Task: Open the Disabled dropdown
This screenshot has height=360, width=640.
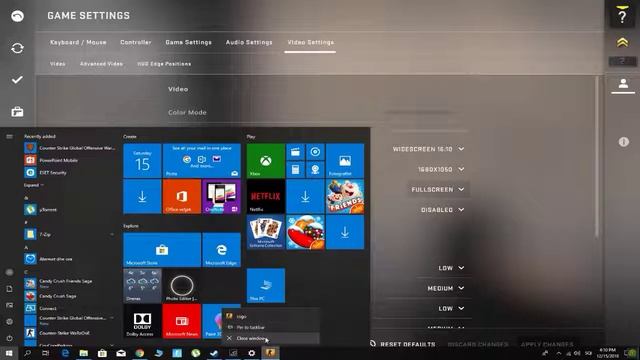Action: tap(442, 210)
